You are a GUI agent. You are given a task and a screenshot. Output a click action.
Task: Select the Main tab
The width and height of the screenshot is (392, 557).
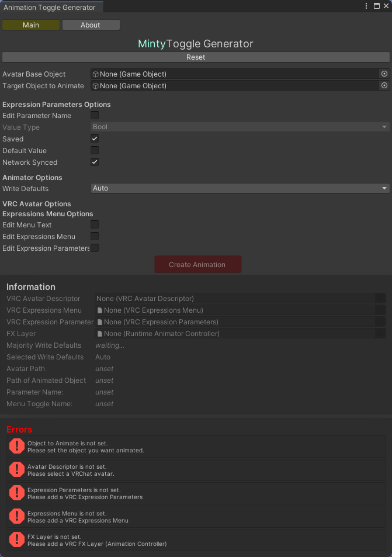(x=30, y=25)
